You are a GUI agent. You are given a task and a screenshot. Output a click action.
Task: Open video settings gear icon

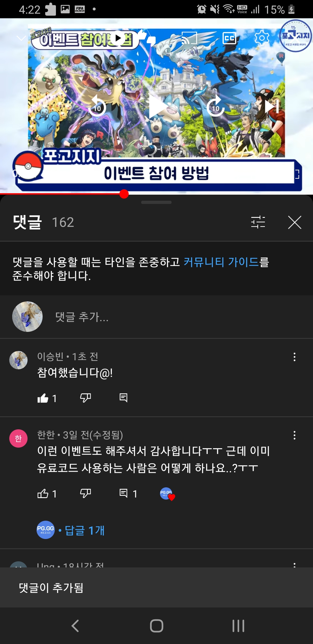tap(262, 38)
